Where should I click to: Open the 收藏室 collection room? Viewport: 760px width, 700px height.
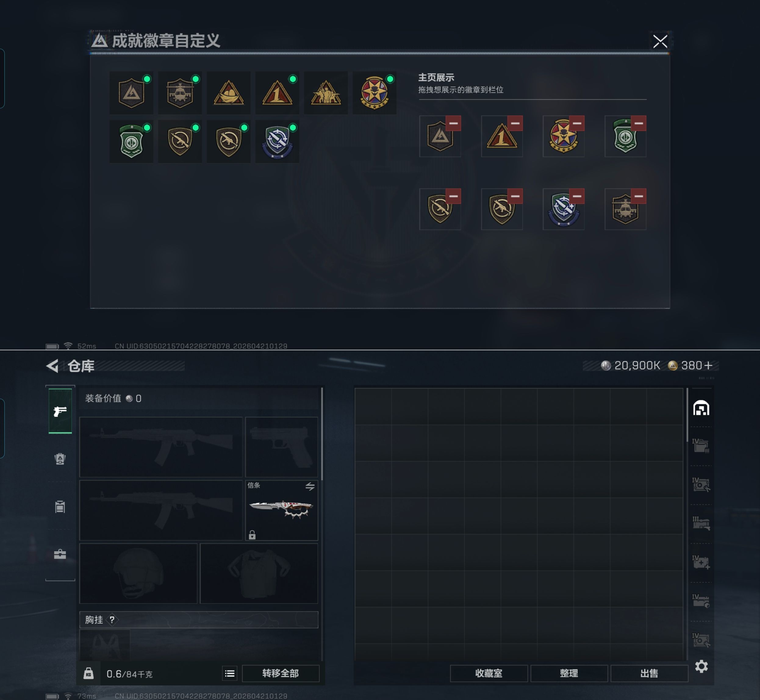[x=489, y=673]
